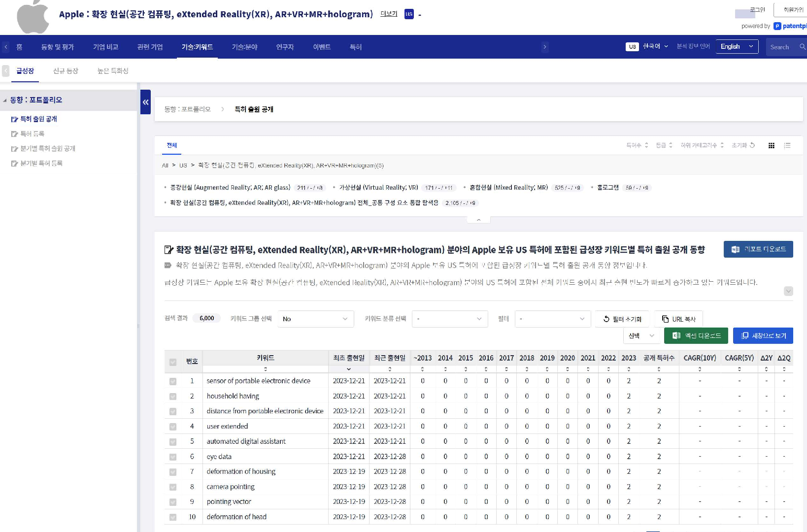This screenshot has height=532, width=807.
Task: Click 새창으로 보기 button
Action: (763, 335)
